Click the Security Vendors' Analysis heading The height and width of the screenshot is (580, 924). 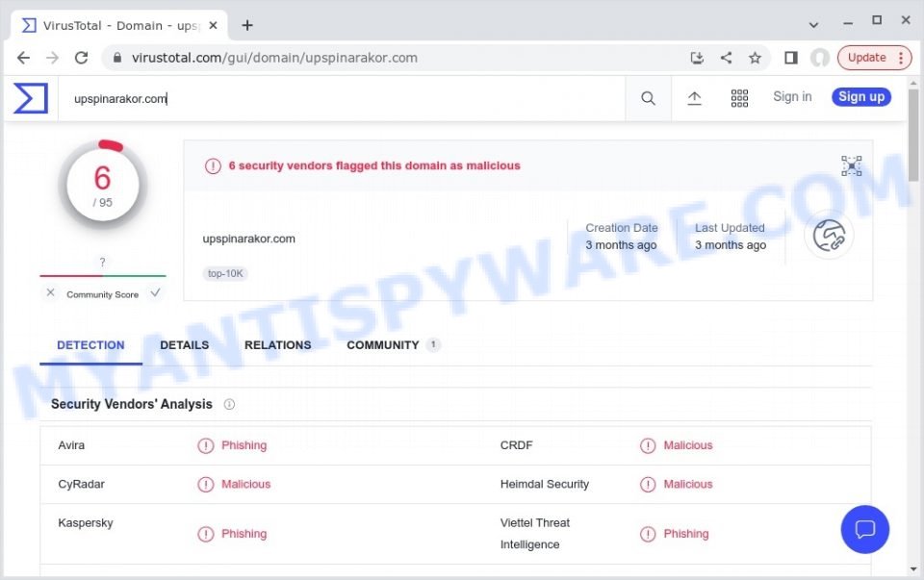[x=132, y=404]
